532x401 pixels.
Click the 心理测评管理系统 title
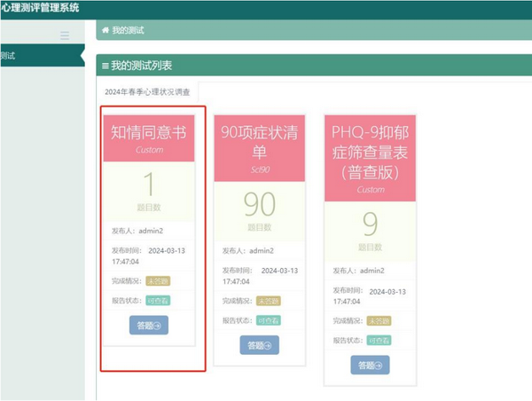pyautogui.click(x=40, y=8)
